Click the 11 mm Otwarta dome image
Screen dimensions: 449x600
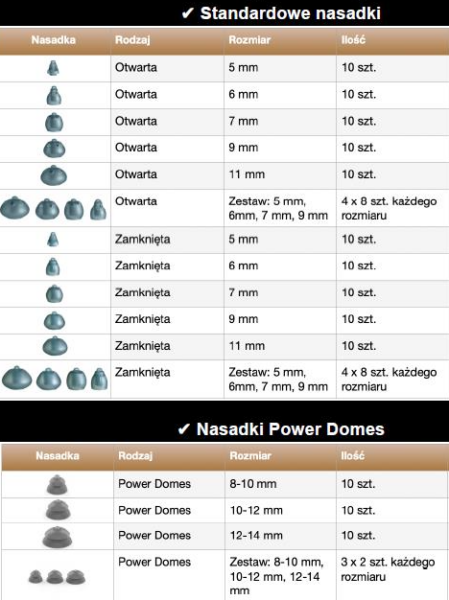click(x=54, y=175)
